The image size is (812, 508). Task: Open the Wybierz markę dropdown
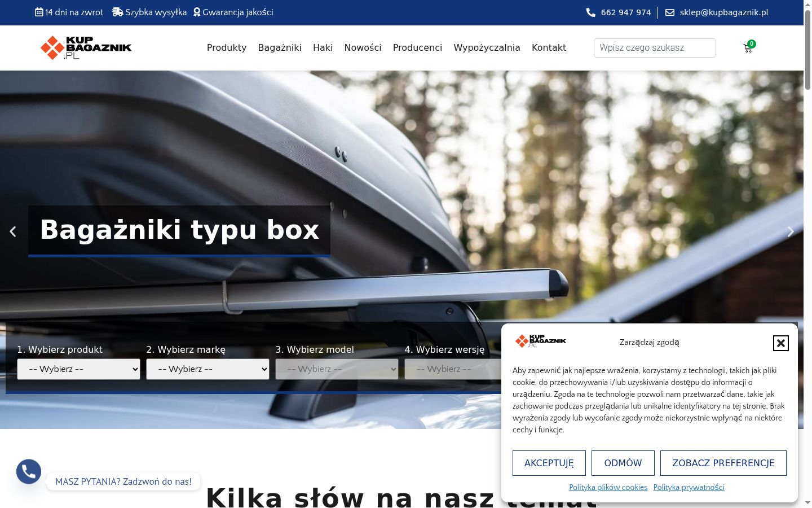(x=208, y=369)
